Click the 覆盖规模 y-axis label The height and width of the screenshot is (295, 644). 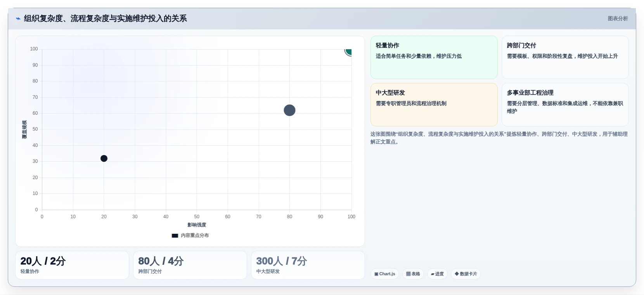pyautogui.click(x=24, y=129)
